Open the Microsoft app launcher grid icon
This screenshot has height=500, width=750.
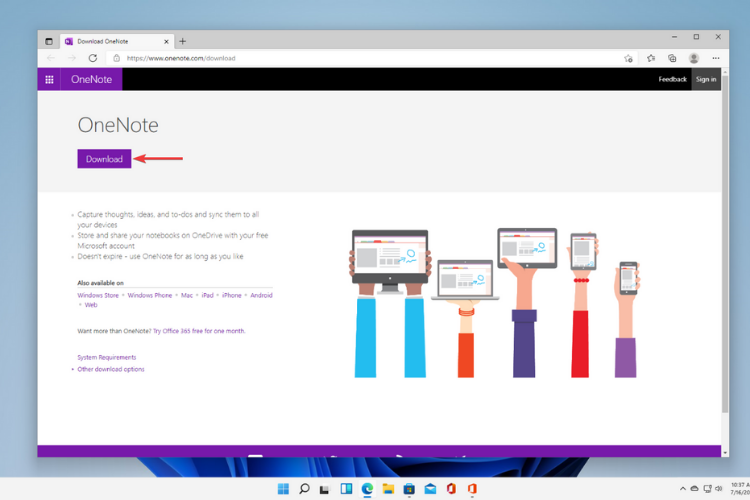(49, 79)
